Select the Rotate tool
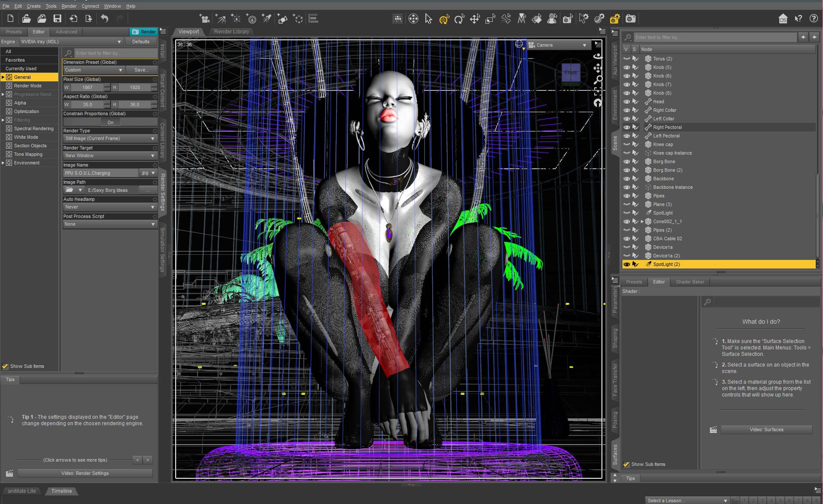Viewport: 823px width, 504px height. coord(459,18)
